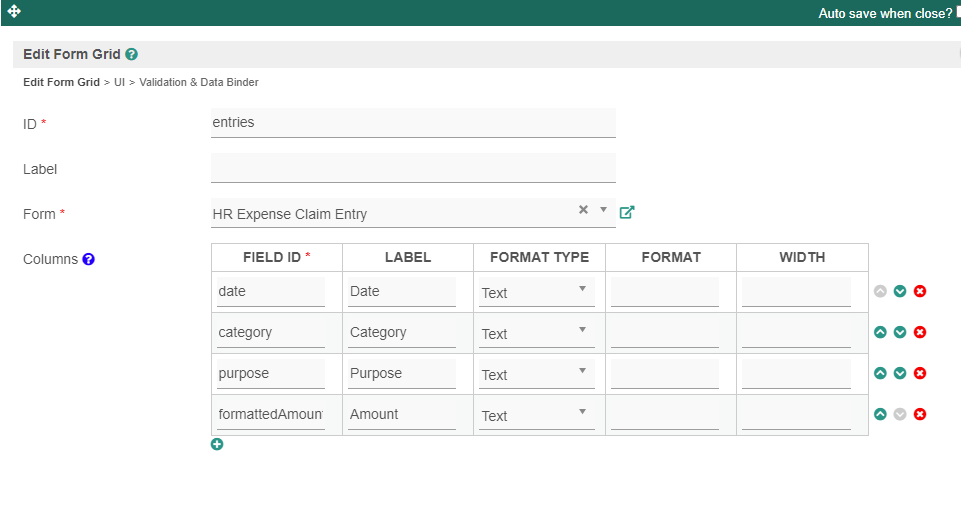Screen dimensions: 961x519
Task: Open Format Type dropdown for Date row
Action: (x=537, y=292)
